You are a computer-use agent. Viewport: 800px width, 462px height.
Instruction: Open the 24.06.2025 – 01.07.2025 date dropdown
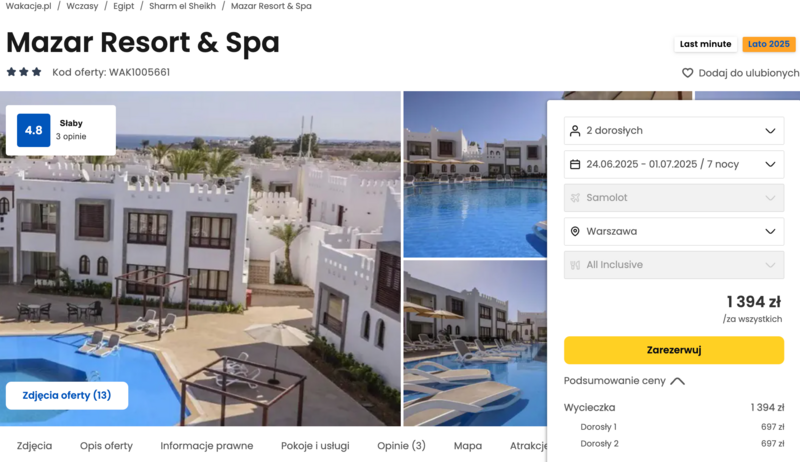click(x=674, y=164)
